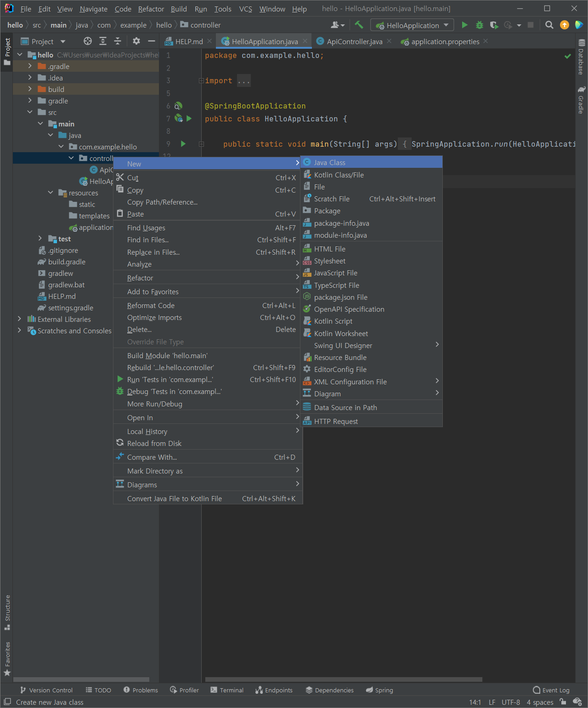
Task: Click the Stop square icon in toolbar
Action: [x=531, y=25]
